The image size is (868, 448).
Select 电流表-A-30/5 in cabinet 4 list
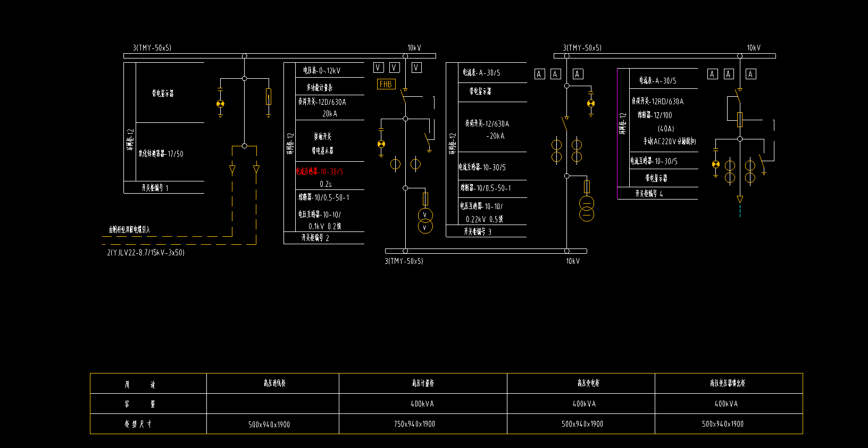click(x=658, y=81)
